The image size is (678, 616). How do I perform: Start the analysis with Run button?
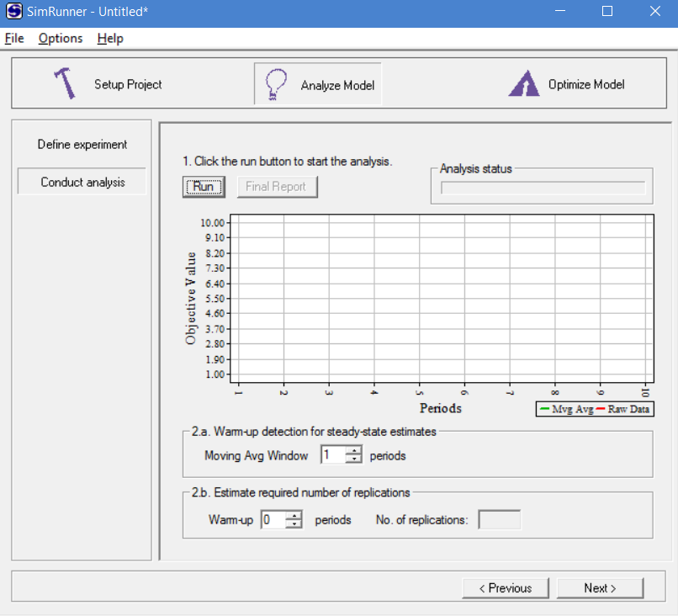pos(204,187)
